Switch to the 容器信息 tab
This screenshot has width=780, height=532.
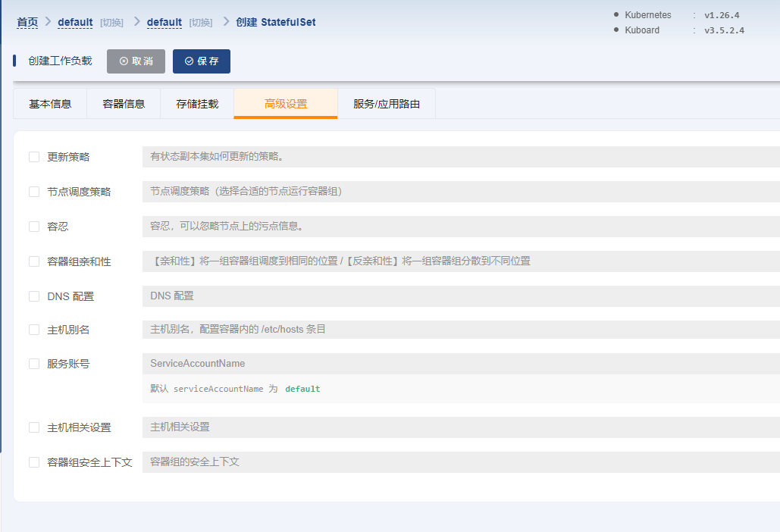[124, 104]
